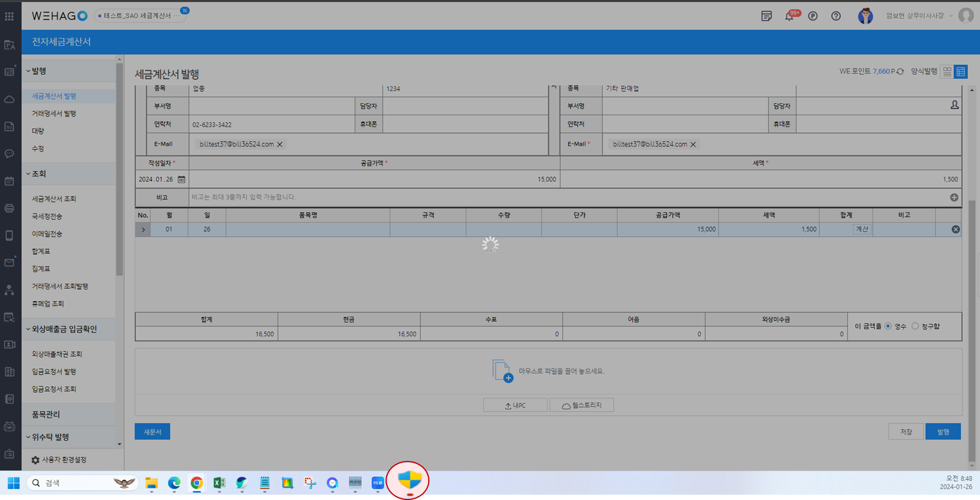Viewport: 980px width, 500px height.
Task: Expand the item row with the arrow
Action: 143,229
